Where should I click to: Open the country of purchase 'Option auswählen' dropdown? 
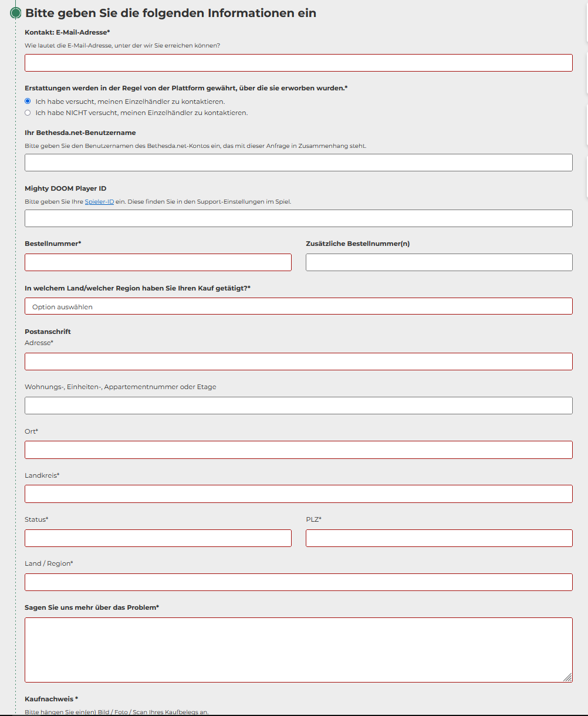click(x=299, y=306)
